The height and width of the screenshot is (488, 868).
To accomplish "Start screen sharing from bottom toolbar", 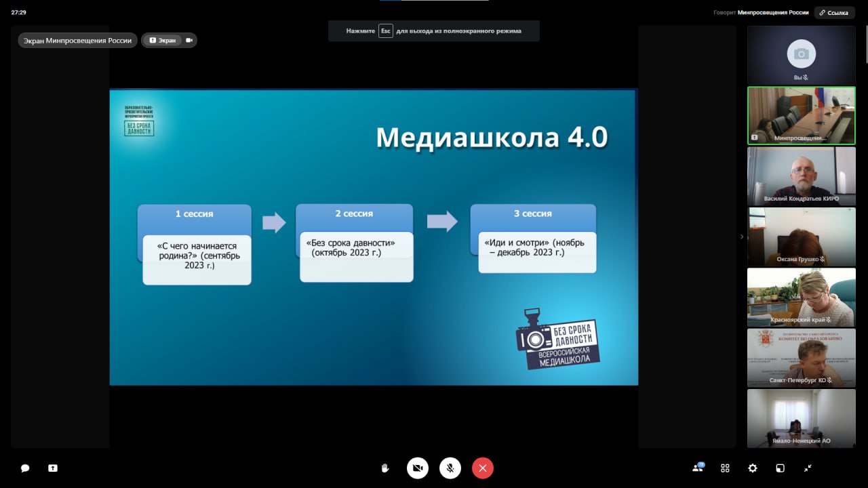I will point(53,468).
